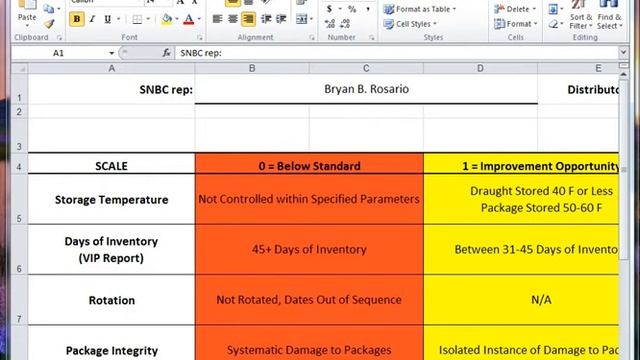Click the Copy icon in Clipboard group

coord(48,9)
